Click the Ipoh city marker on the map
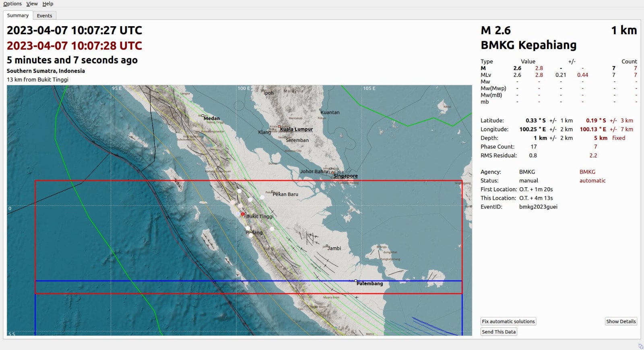Image resolution: width=644 pixels, height=350 pixels. point(263,90)
